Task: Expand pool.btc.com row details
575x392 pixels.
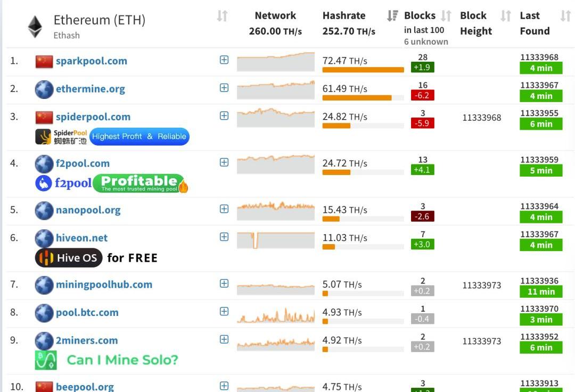Action: click(x=224, y=311)
